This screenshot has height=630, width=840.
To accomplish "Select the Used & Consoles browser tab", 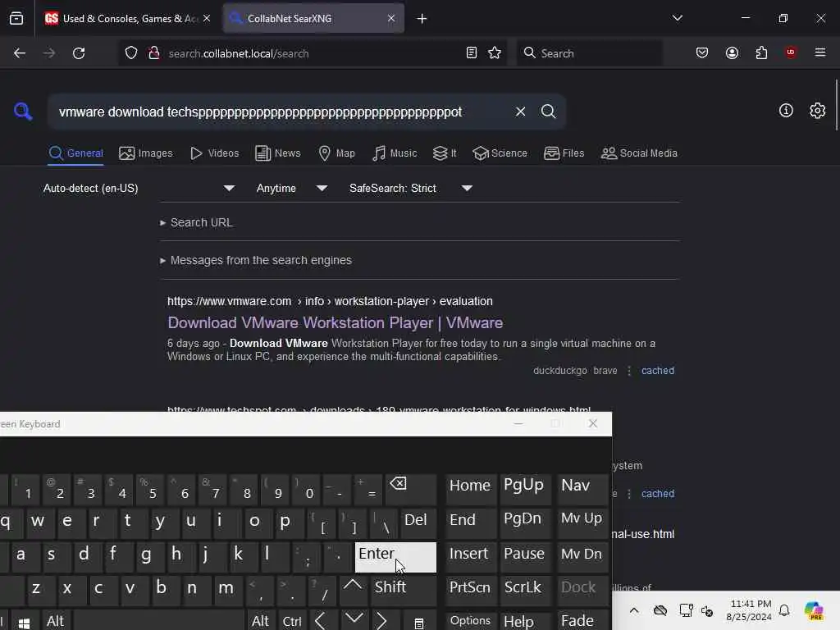I will pos(127,19).
